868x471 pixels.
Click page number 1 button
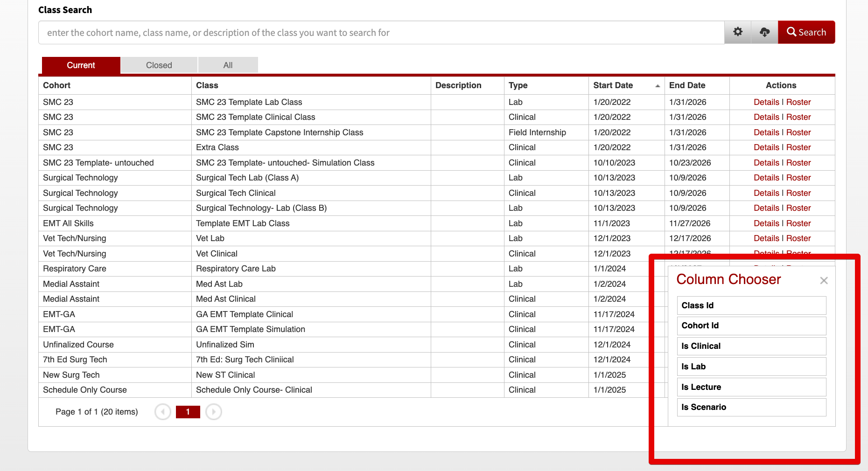(188, 412)
